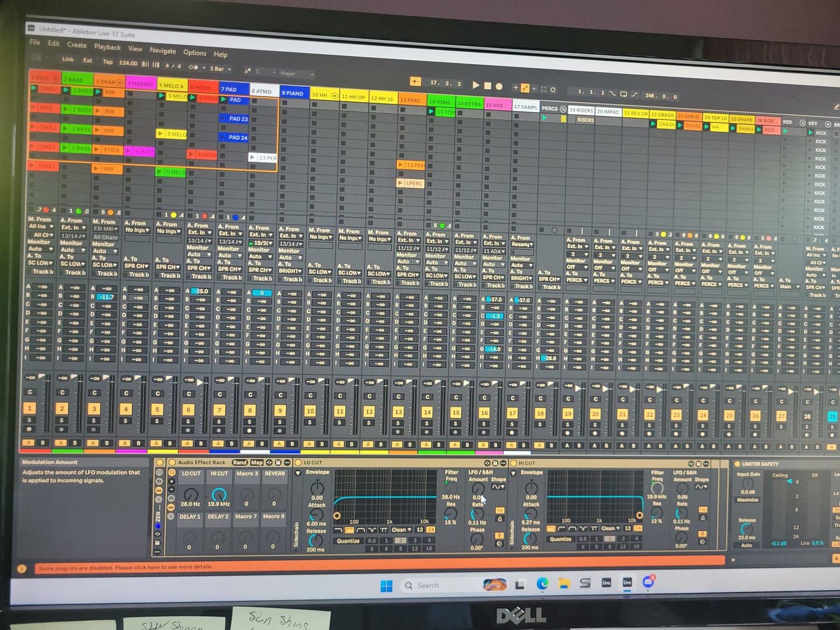Viewport: 840px width, 630px height.
Task: Toggle the Follow button left of the position display
Action: pyautogui.click(x=415, y=82)
